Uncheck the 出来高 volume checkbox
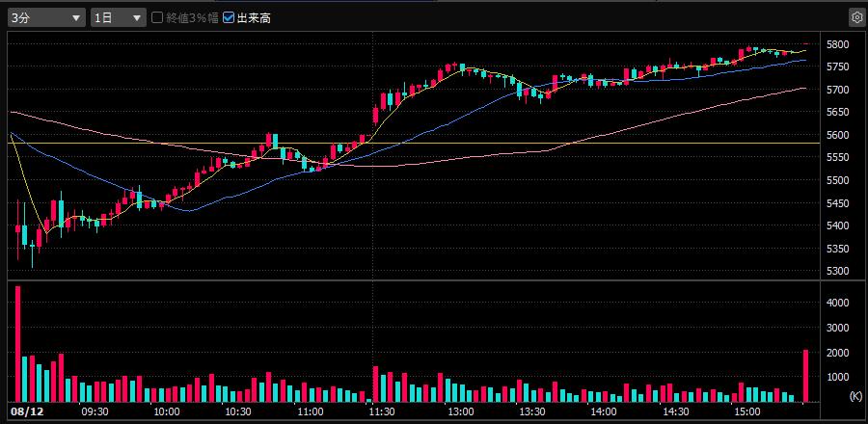This screenshot has width=868, height=424. 229,17
